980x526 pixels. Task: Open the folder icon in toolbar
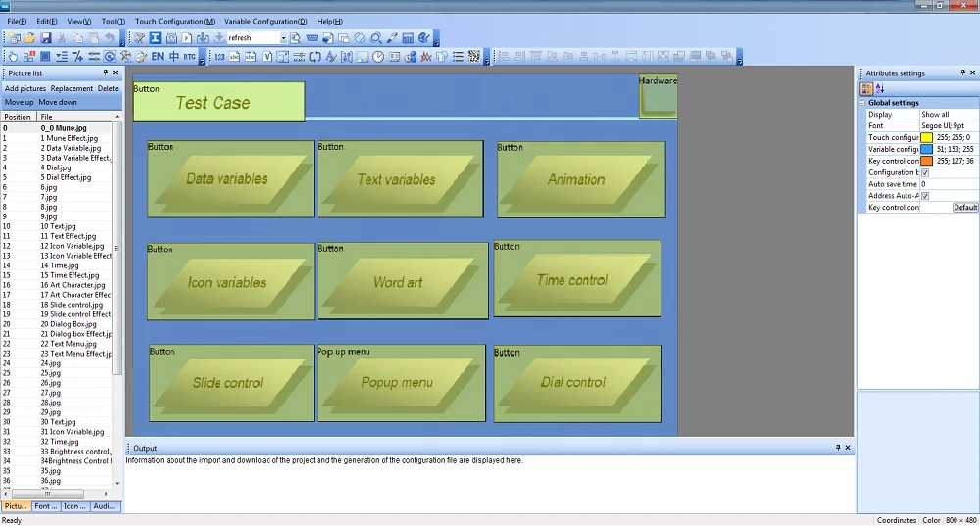[30, 38]
